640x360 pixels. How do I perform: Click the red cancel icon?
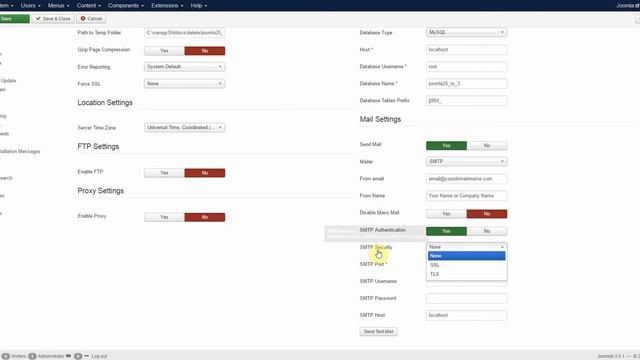83,19
